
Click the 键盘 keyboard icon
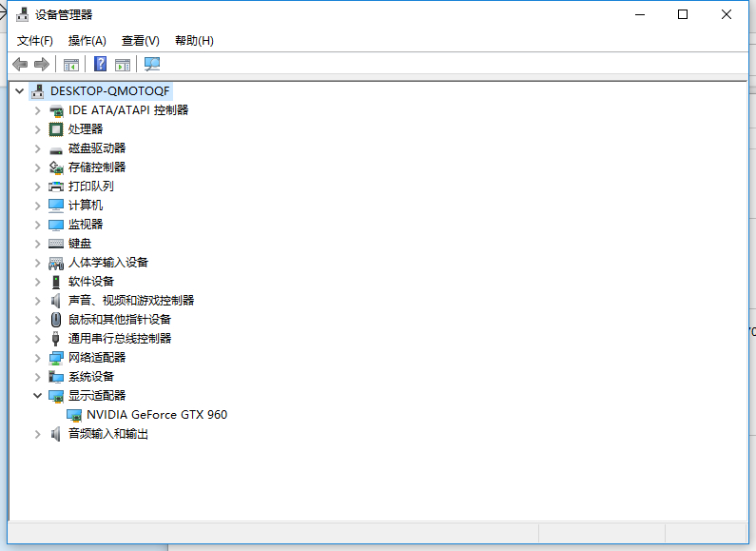coord(56,244)
